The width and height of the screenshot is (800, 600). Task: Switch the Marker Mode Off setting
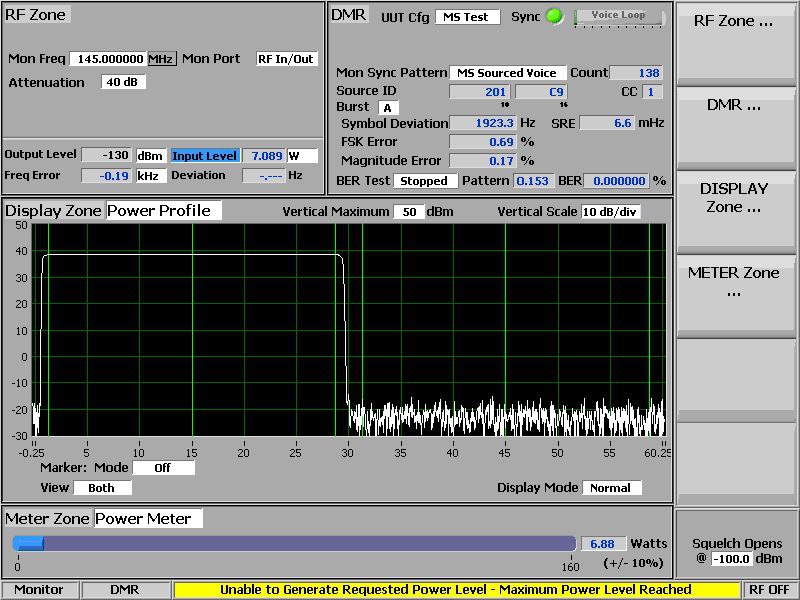click(x=163, y=467)
